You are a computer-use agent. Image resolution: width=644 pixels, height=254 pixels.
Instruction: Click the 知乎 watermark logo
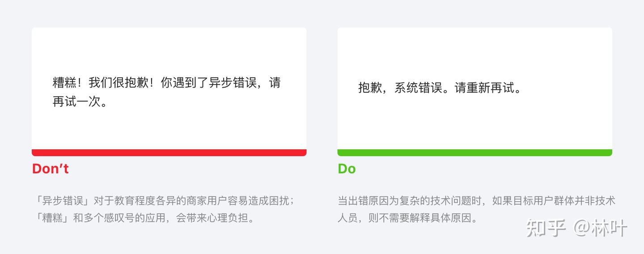coord(546,228)
